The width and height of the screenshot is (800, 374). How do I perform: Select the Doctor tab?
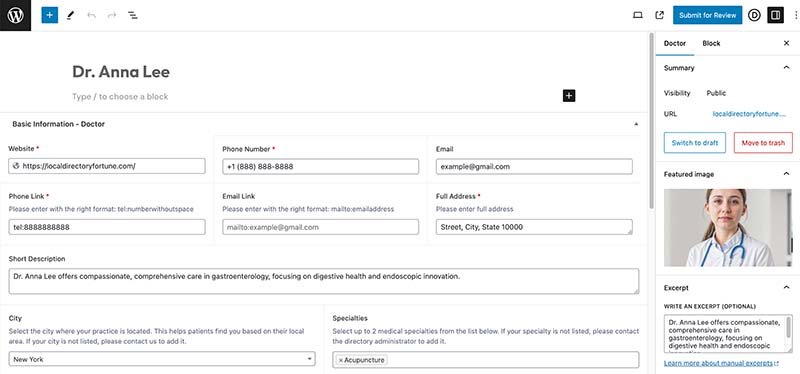(674, 43)
